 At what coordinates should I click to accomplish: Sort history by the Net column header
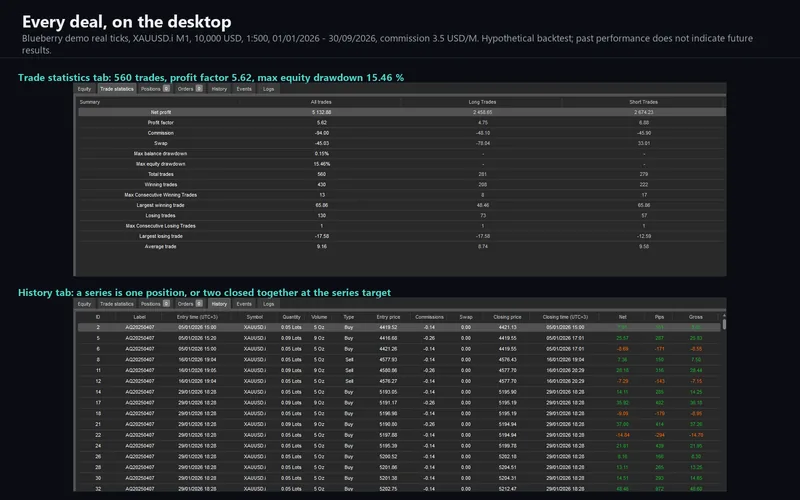[x=622, y=317]
